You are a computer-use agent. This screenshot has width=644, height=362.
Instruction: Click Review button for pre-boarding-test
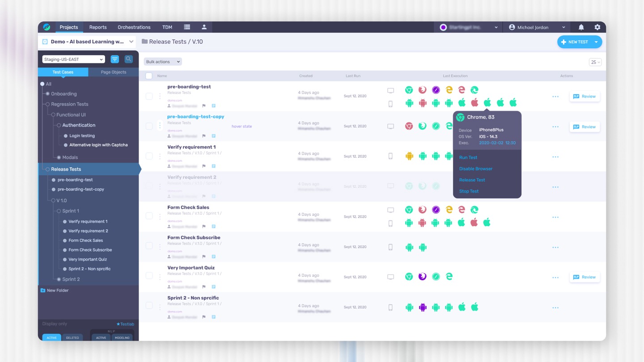point(585,96)
